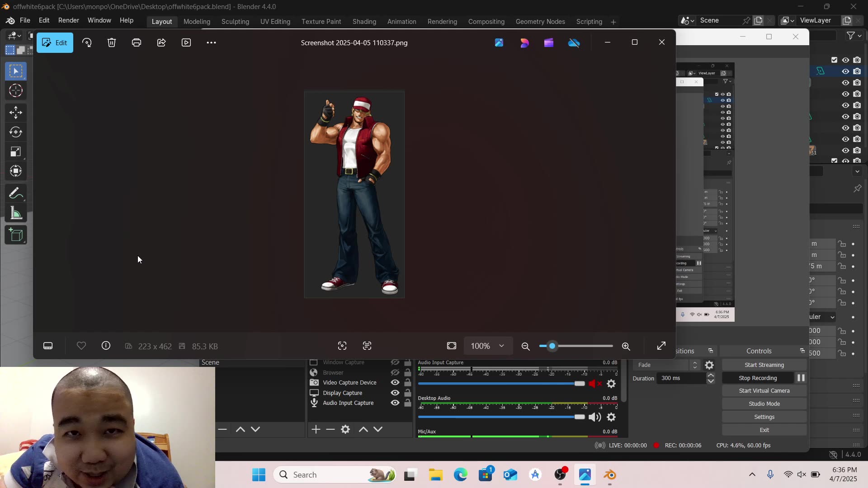Viewport: 868px width, 488px height.
Task: Unmute the Audio Input Capture in mixer
Action: pos(594,383)
